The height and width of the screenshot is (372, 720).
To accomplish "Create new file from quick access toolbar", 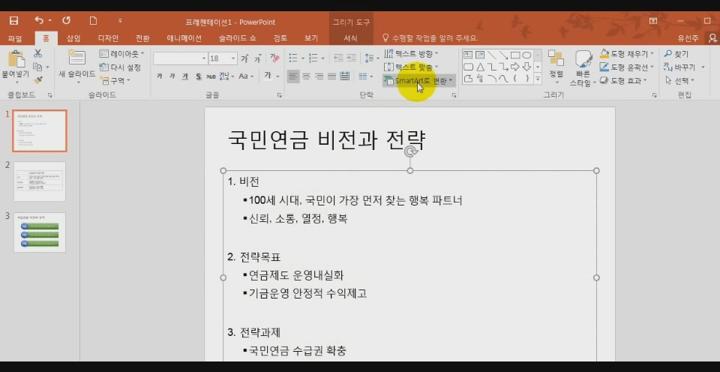I will [x=93, y=21].
